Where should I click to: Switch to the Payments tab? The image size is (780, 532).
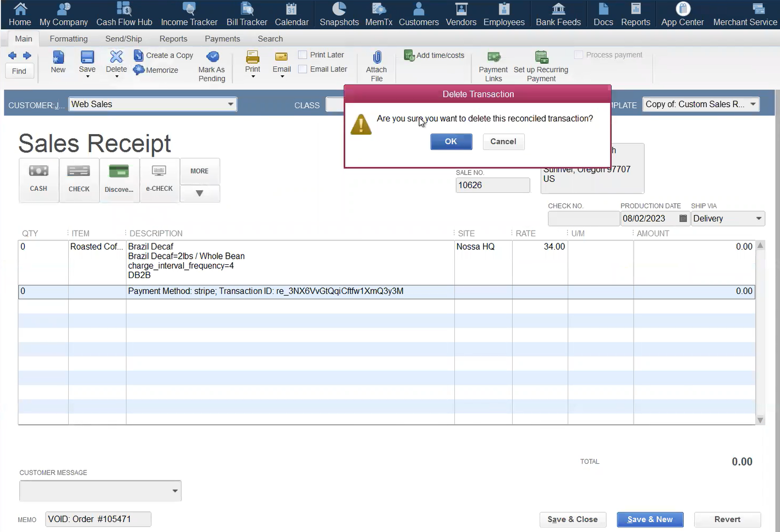tap(222, 38)
